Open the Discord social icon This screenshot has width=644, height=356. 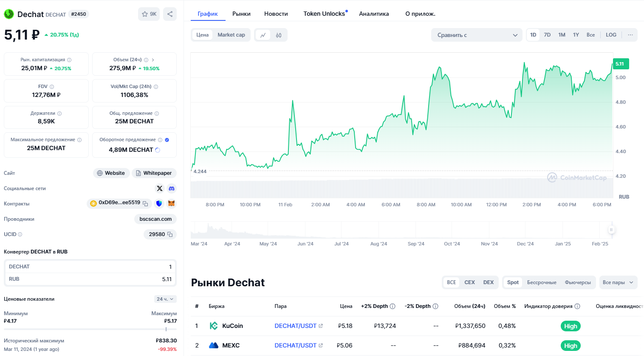coord(172,188)
